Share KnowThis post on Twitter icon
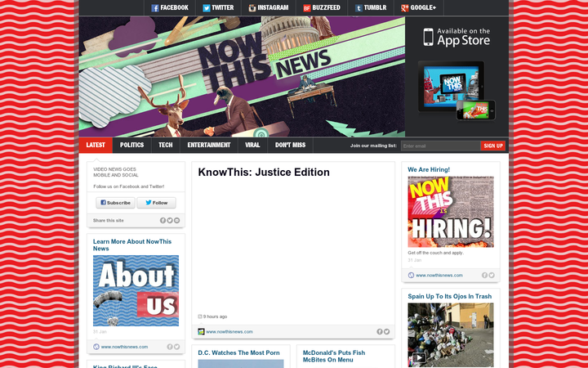 [x=386, y=331]
